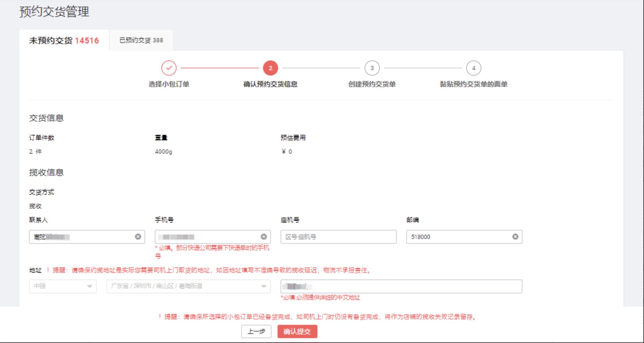Viewport: 644px width, 343px height.
Task: Clear the 邮编 postal code field
Action: pos(515,237)
